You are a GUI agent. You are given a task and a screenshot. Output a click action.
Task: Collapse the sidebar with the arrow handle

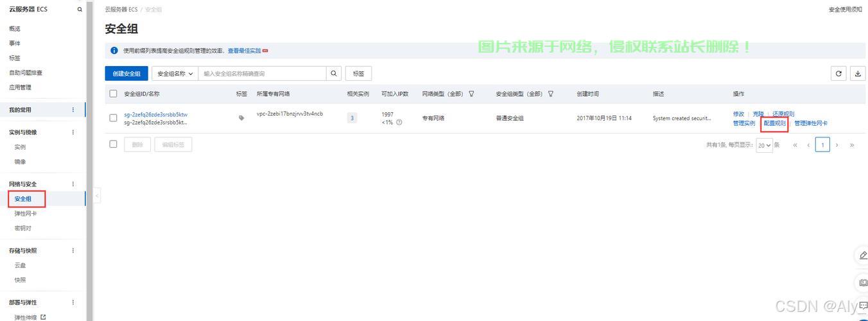97,195
